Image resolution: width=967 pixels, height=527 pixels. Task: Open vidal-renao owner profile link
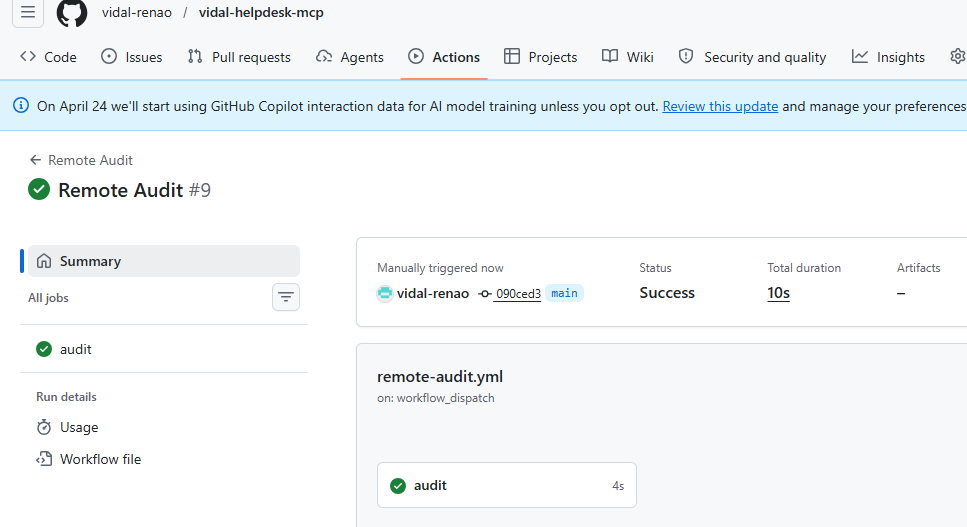pos(137,12)
